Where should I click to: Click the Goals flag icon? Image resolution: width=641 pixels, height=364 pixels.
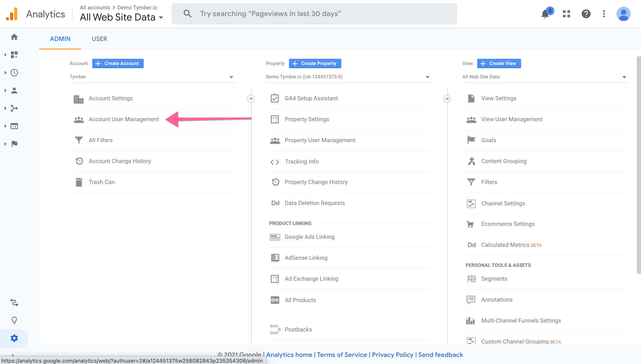coord(471,140)
